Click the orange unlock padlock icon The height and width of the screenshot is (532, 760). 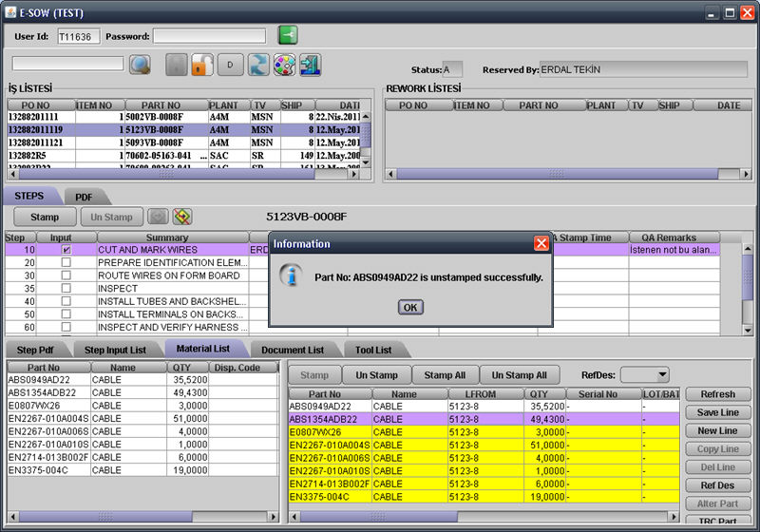tap(202, 65)
